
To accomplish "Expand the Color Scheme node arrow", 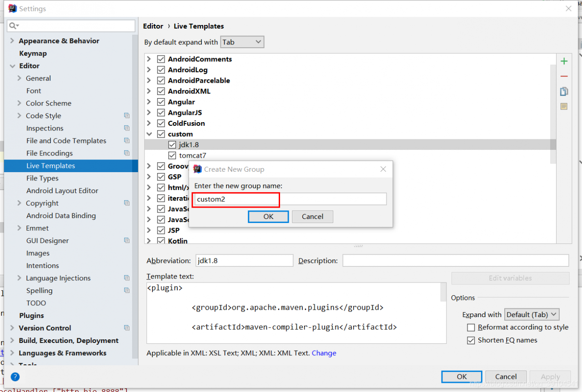I will (x=20, y=103).
